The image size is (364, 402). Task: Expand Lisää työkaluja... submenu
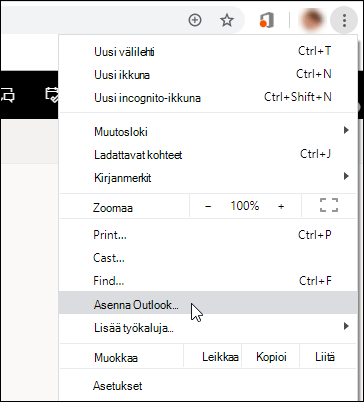pos(208,327)
